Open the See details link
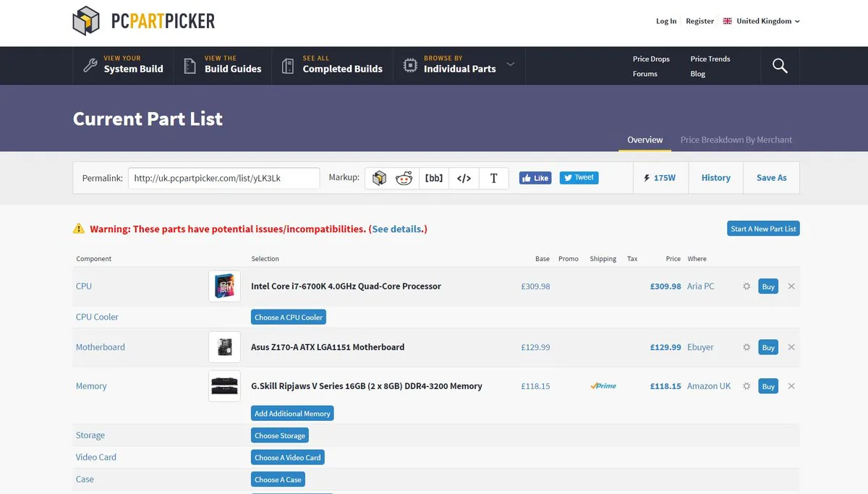The height and width of the screenshot is (494, 868). click(397, 229)
